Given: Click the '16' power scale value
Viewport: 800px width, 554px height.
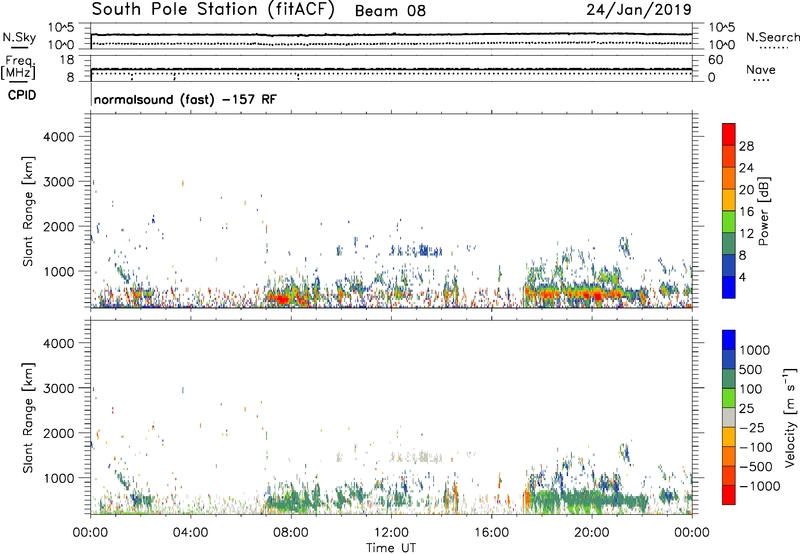Looking at the screenshot, I should 746,211.
